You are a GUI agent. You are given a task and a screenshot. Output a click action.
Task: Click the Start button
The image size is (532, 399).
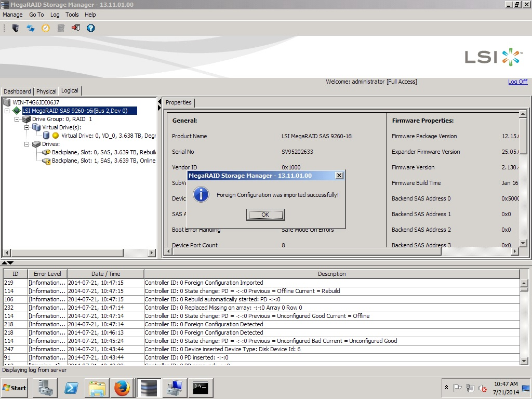point(15,388)
